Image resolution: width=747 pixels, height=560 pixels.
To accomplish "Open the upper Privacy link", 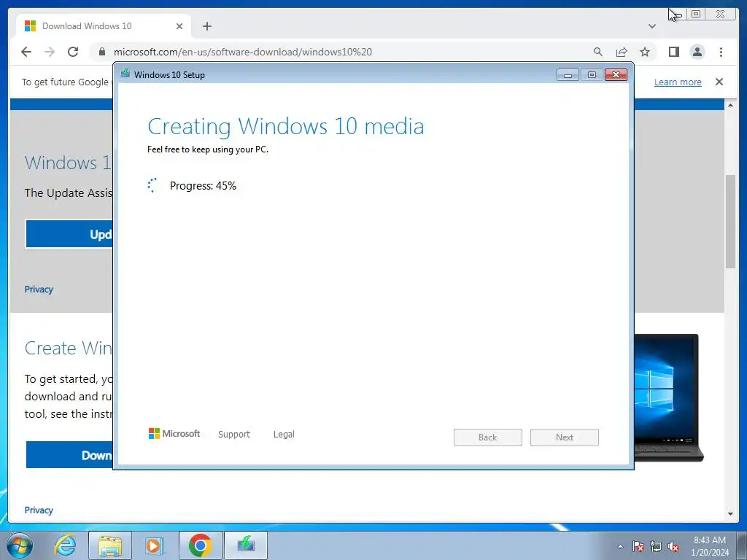I will tap(39, 289).
